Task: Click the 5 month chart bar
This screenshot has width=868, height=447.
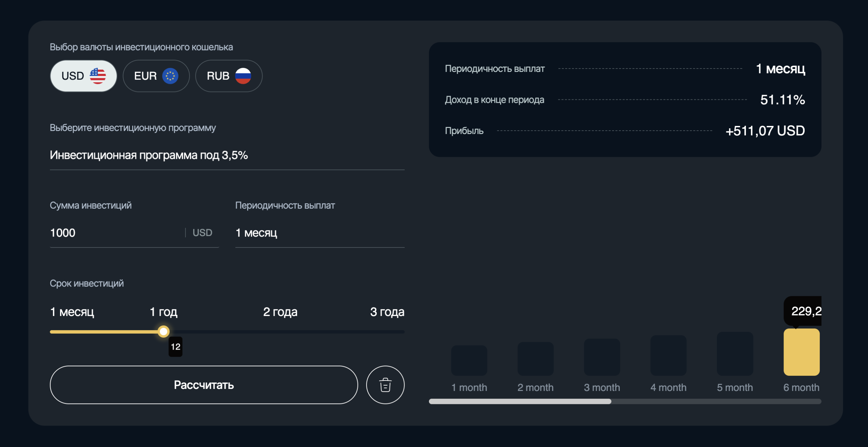Action: [x=735, y=354]
